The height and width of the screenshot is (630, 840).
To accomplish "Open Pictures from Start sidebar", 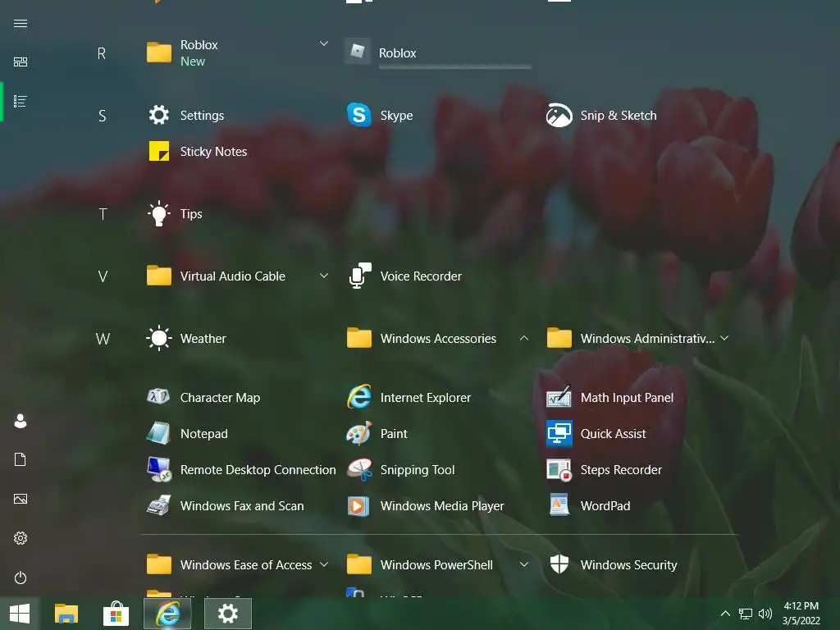I will [21, 499].
